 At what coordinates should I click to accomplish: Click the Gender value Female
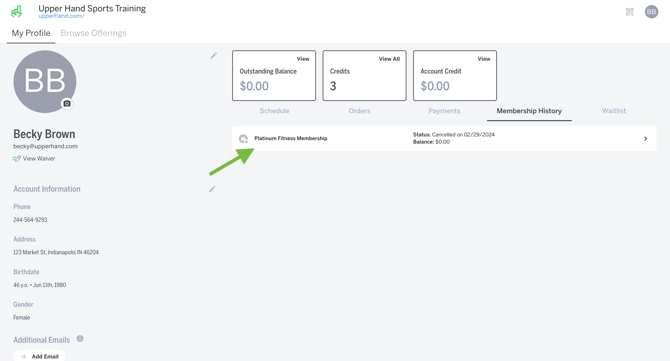pos(21,317)
